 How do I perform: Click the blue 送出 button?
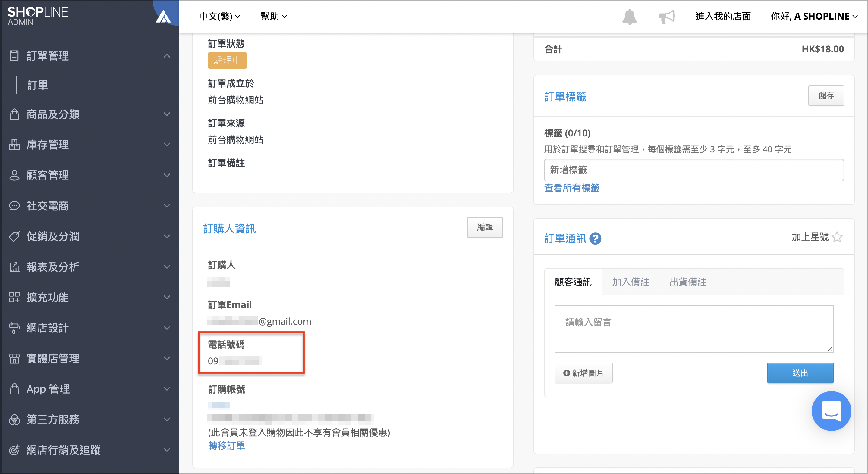tap(800, 373)
